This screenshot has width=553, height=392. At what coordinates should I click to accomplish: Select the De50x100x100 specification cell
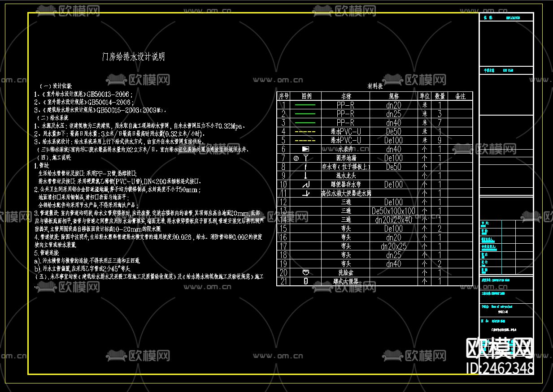pyautogui.click(x=394, y=211)
